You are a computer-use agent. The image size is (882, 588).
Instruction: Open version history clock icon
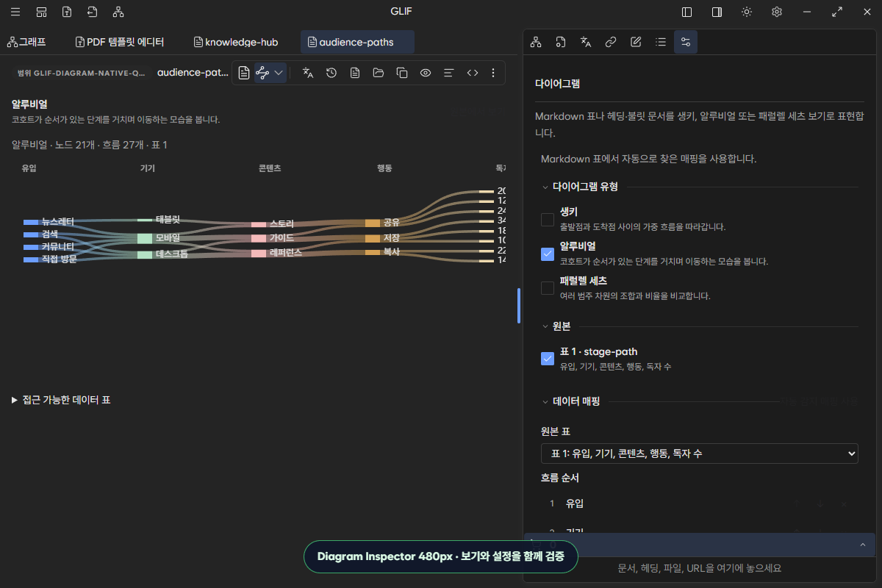(331, 73)
